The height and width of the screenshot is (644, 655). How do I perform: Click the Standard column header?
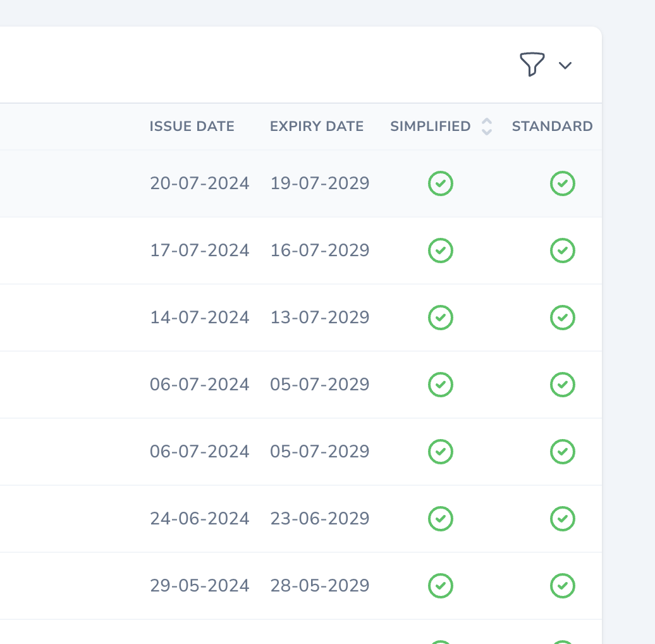(x=552, y=127)
